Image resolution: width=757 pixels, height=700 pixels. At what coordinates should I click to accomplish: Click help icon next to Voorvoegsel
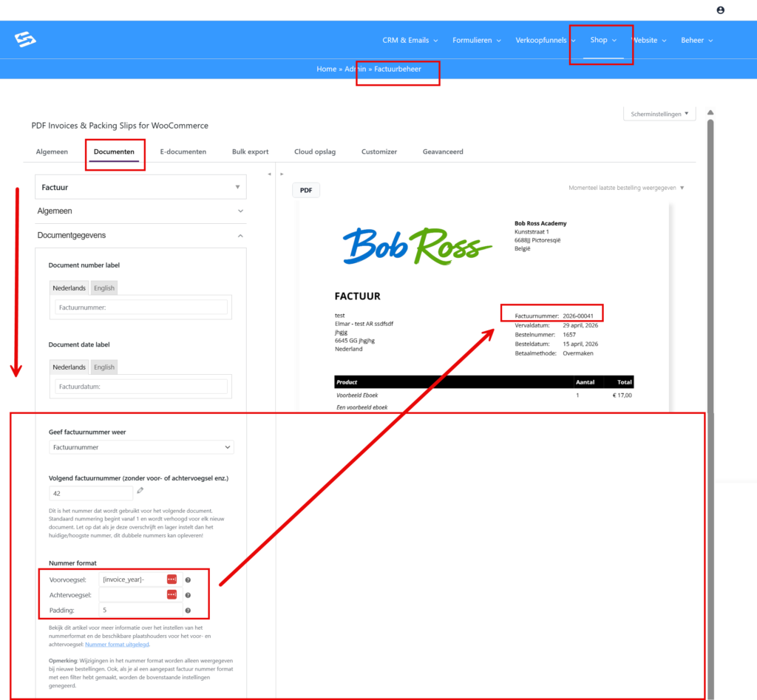pyautogui.click(x=188, y=580)
